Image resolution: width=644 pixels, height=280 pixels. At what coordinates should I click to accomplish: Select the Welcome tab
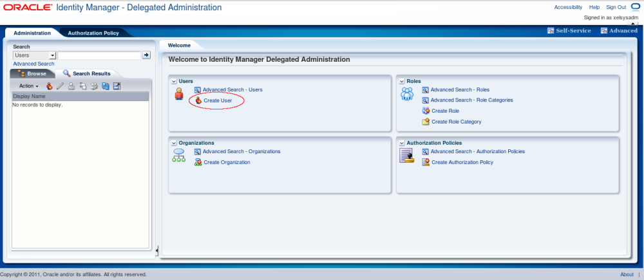click(x=179, y=45)
